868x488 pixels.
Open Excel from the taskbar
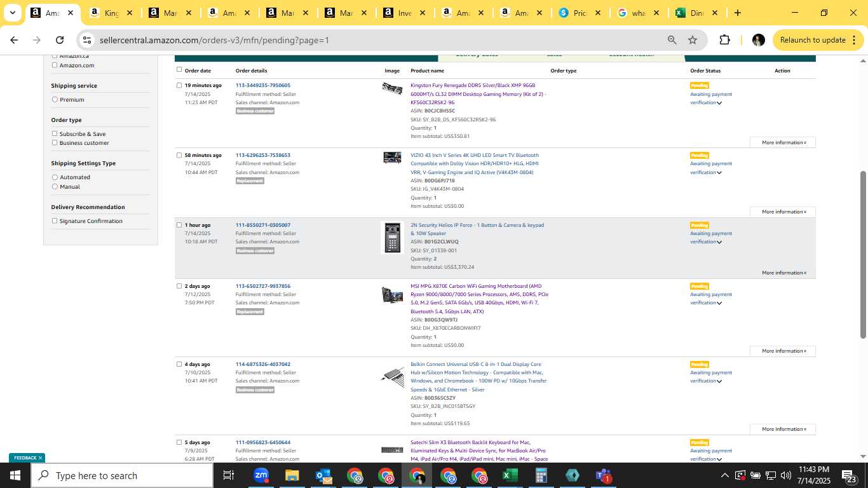(510, 475)
